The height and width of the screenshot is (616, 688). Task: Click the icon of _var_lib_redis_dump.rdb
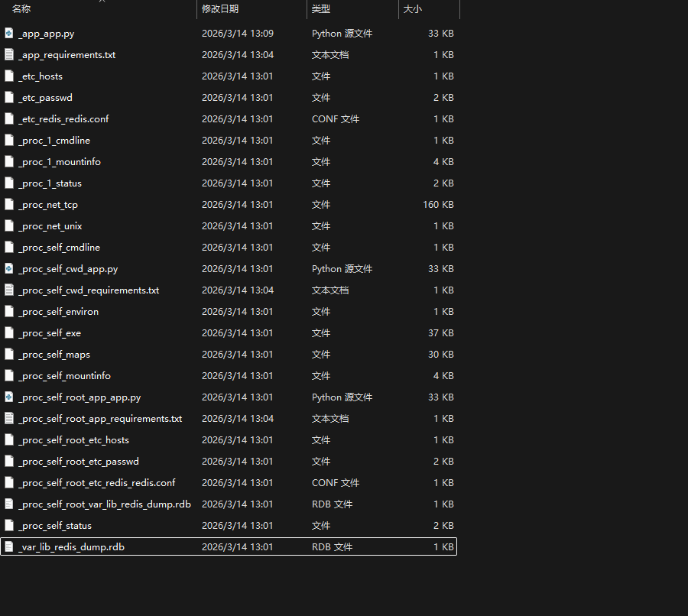(9, 547)
